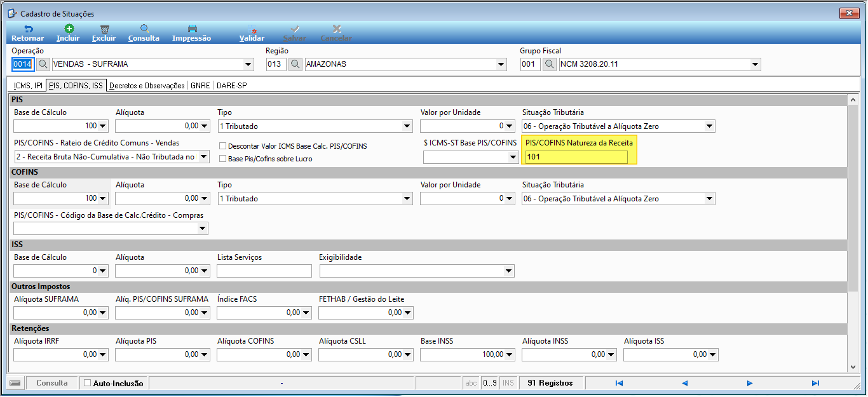The width and height of the screenshot is (868, 397).
Task: Go to the next record arrow
Action: point(750,383)
